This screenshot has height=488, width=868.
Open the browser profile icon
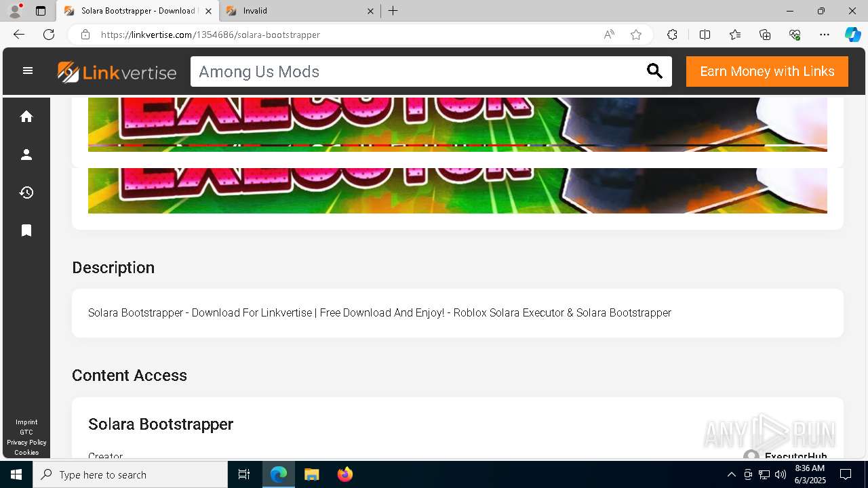pos(15,11)
